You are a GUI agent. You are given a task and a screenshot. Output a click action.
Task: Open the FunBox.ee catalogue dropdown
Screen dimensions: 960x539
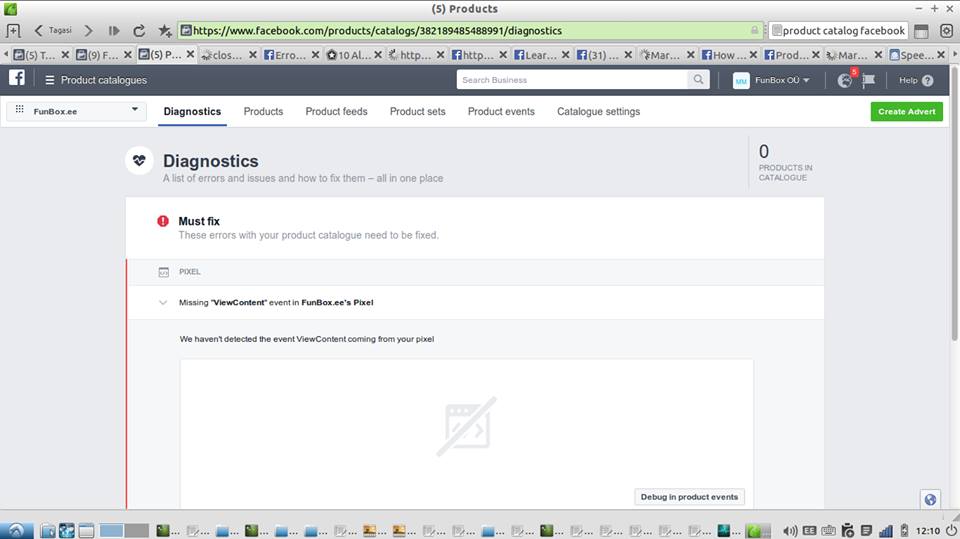tap(77, 111)
